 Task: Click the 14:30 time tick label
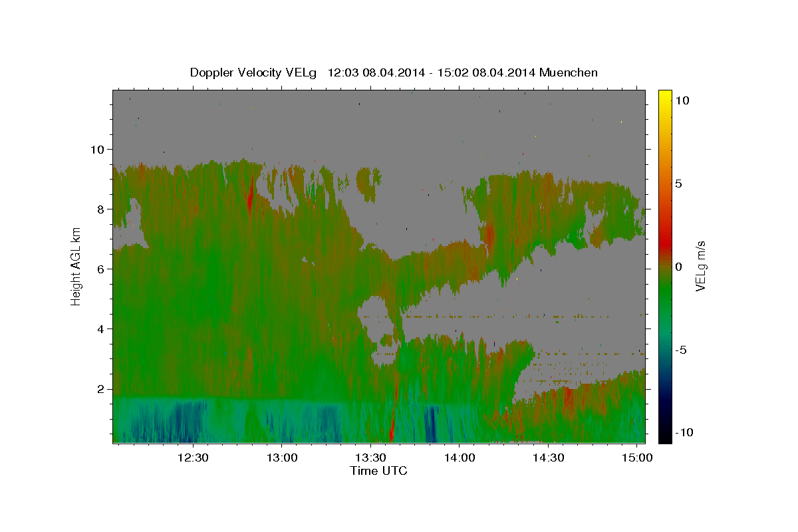pyautogui.click(x=549, y=458)
